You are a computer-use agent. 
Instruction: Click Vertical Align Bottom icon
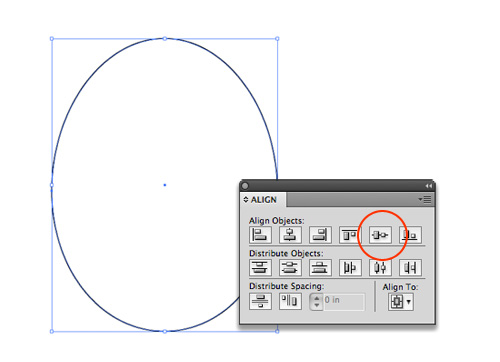pos(410,235)
